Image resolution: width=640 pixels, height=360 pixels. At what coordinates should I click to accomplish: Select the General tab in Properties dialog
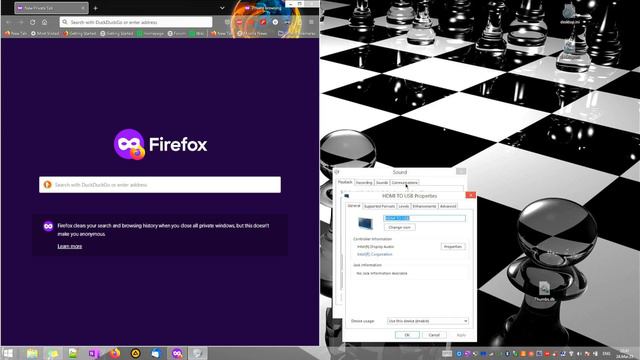click(x=354, y=206)
